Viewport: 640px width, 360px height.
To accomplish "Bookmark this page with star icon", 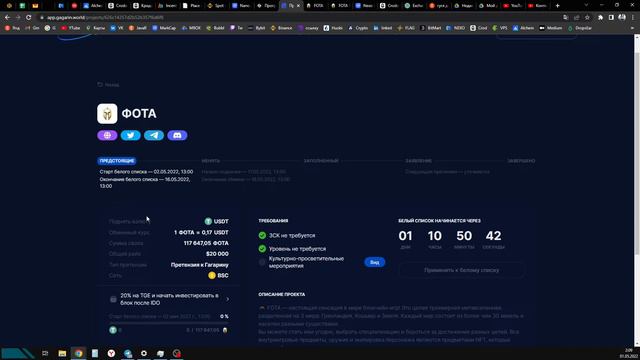I will coord(587,18).
